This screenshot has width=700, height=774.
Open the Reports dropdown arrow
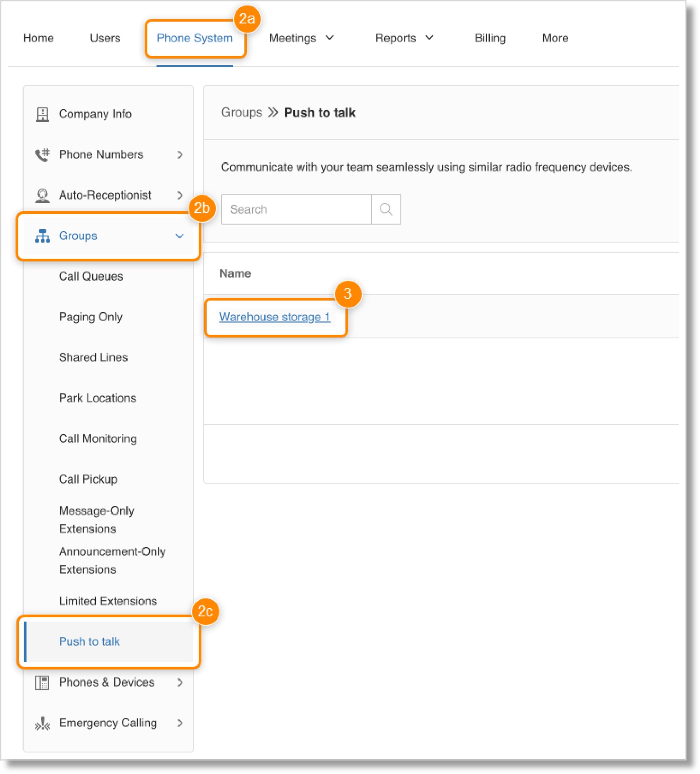(x=429, y=38)
